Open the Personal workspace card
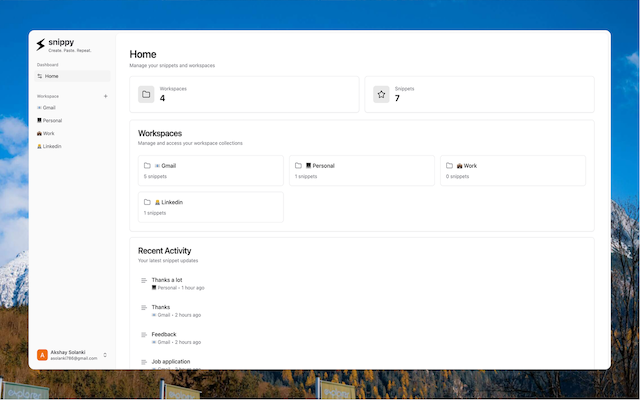The width and height of the screenshot is (640, 400). [x=362, y=171]
